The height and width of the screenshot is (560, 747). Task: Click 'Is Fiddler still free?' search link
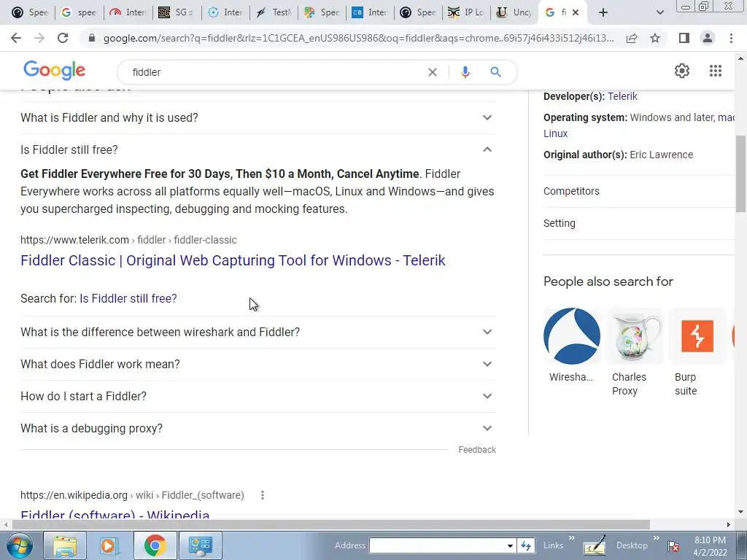(x=128, y=298)
